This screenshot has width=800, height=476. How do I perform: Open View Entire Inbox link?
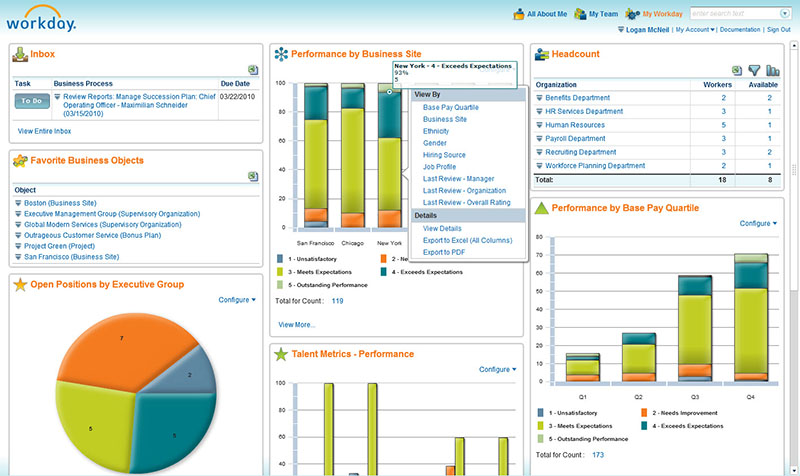(44, 131)
